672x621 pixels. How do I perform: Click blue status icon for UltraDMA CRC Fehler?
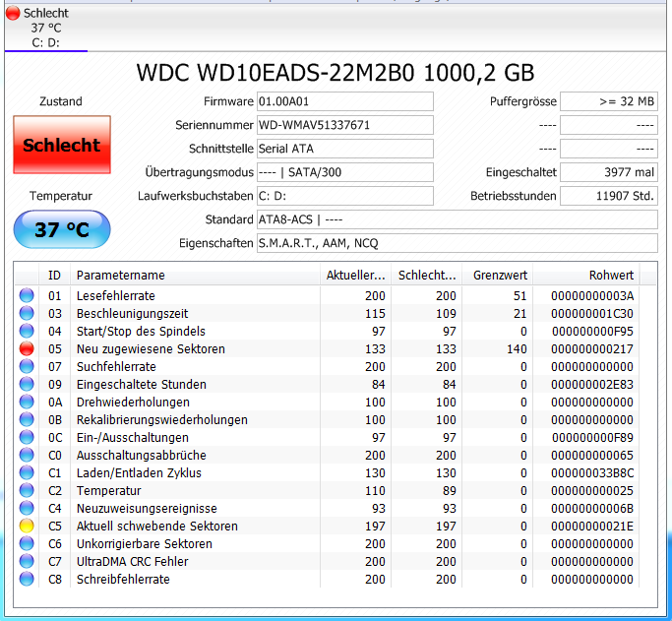(x=27, y=561)
